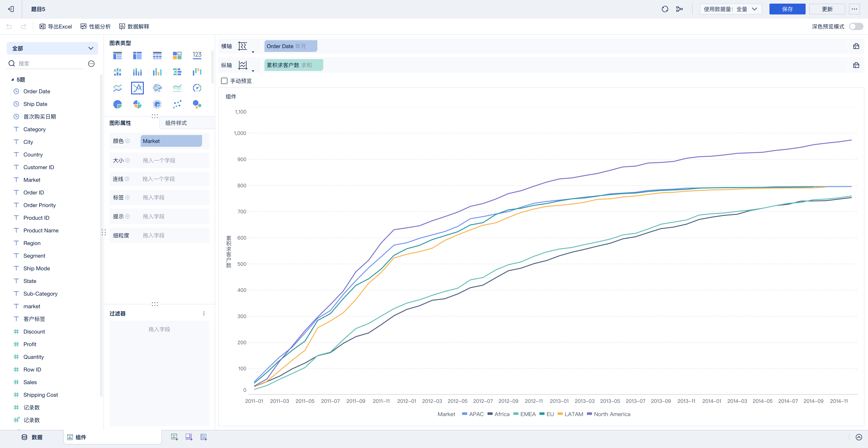Select the Customer ID field
The image size is (868, 448).
(x=38, y=167)
